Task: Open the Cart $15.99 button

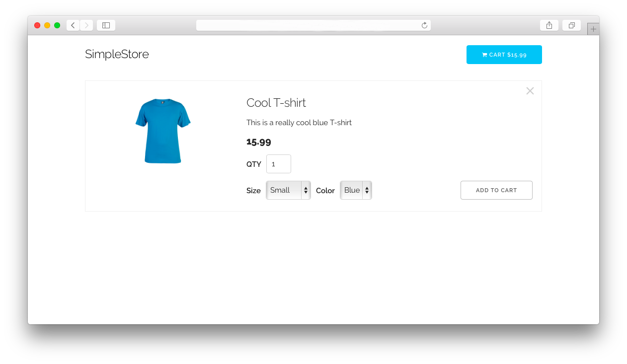Action: click(x=504, y=55)
